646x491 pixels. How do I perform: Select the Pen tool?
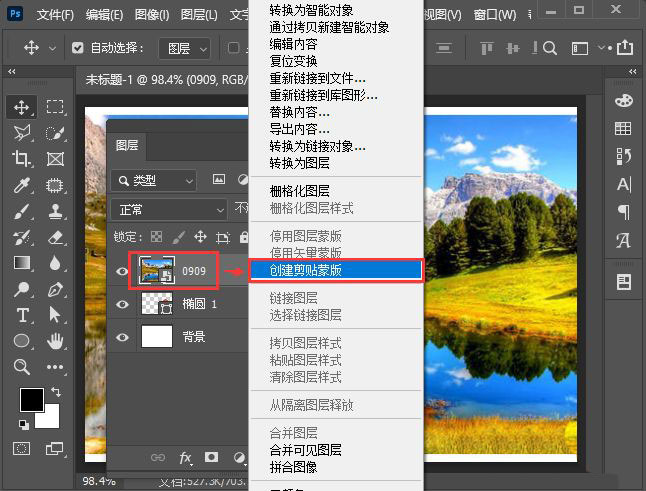click(x=55, y=289)
